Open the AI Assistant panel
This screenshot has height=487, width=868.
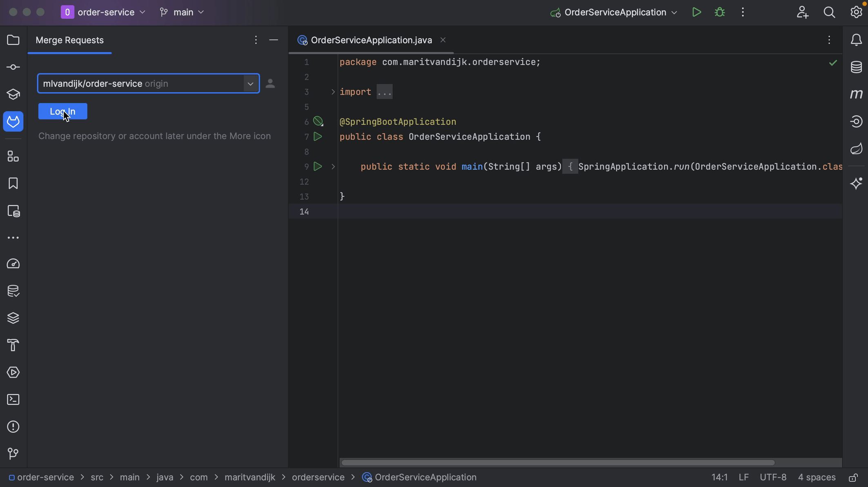click(856, 184)
